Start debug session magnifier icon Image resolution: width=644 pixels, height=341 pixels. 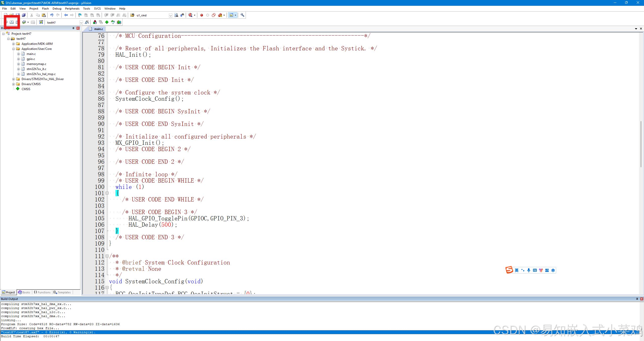pyautogui.click(x=191, y=15)
